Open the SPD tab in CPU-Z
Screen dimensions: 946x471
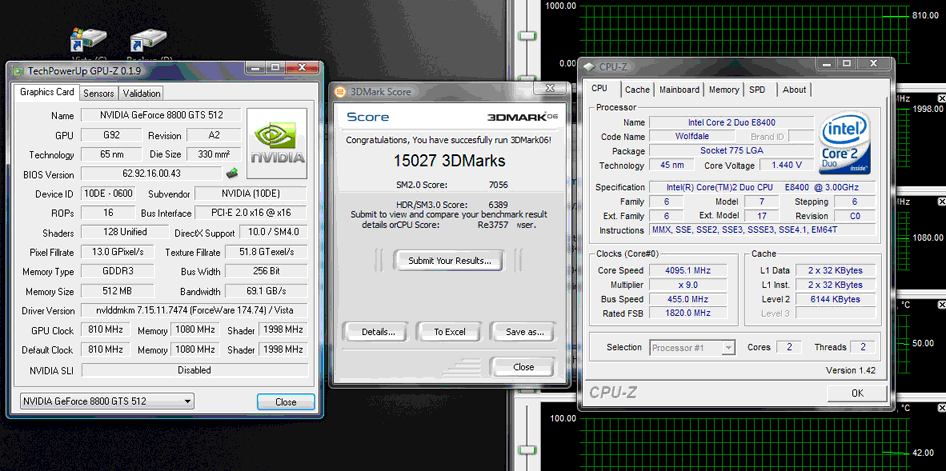pyautogui.click(x=757, y=90)
